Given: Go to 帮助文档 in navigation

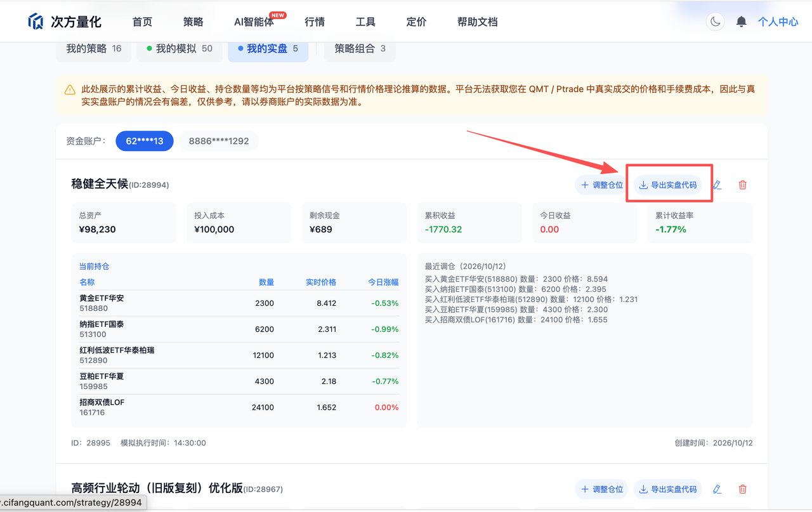Looking at the screenshot, I should pos(477,22).
